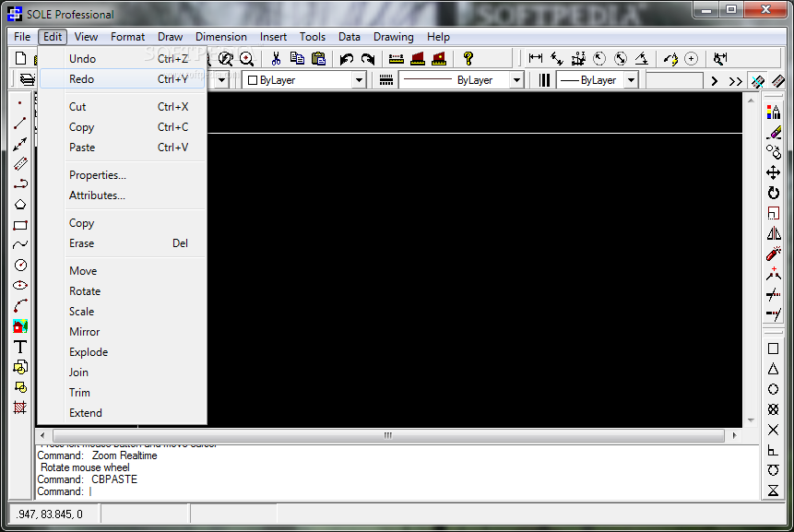Open the lineweight ByLayer dropdown
The image size is (794, 532).
pos(631,80)
